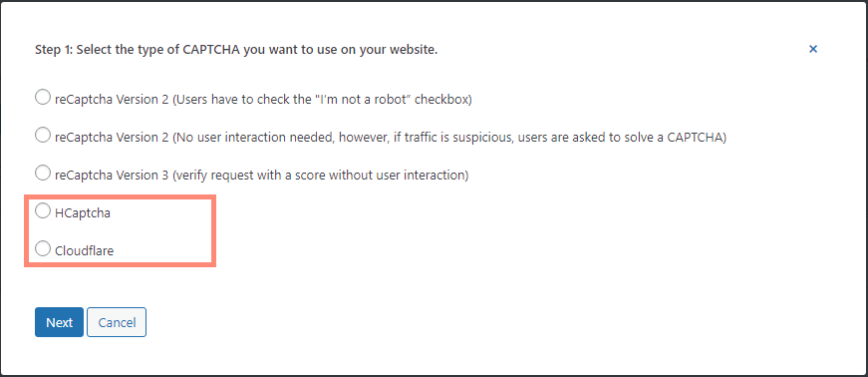This screenshot has width=868, height=377.
Task: Click the Step 1 heading text
Action: click(x=236, y=50)
